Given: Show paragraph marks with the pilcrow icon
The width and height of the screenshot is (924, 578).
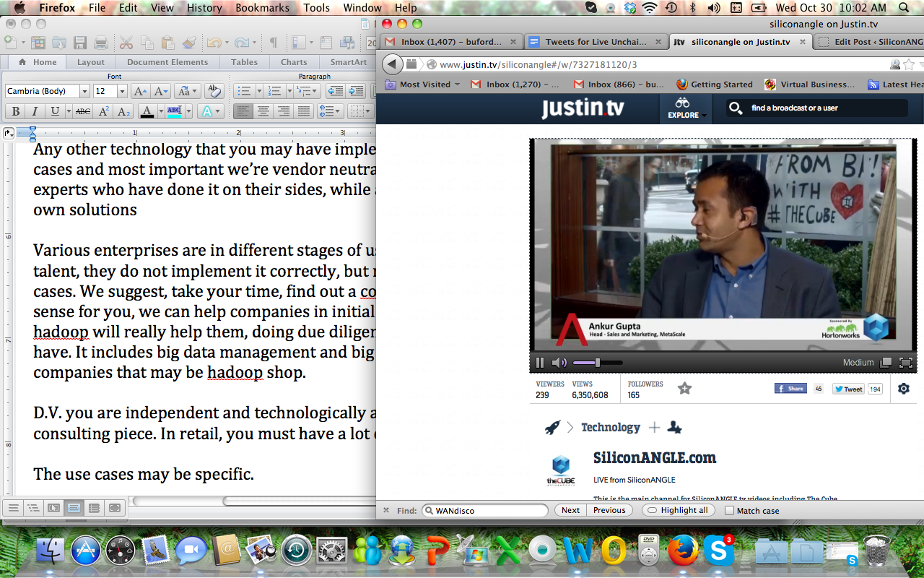Looking at the screenshot, I should pos(274,43).
